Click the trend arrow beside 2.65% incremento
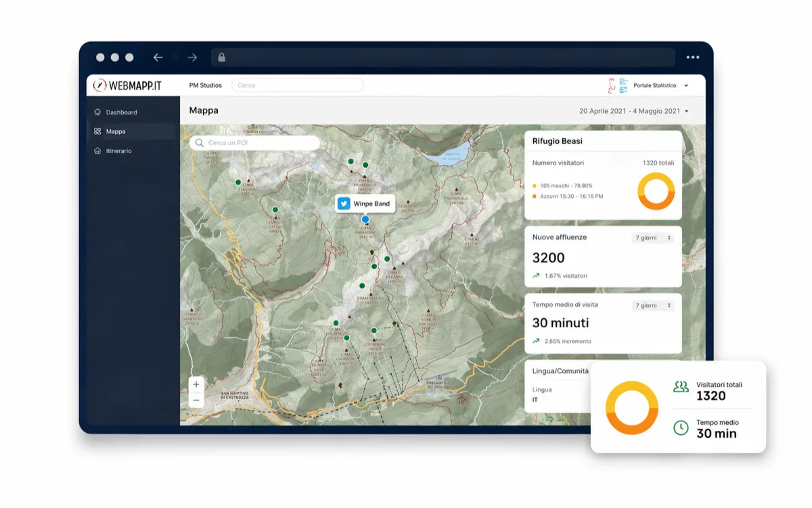 click(536, 341)
